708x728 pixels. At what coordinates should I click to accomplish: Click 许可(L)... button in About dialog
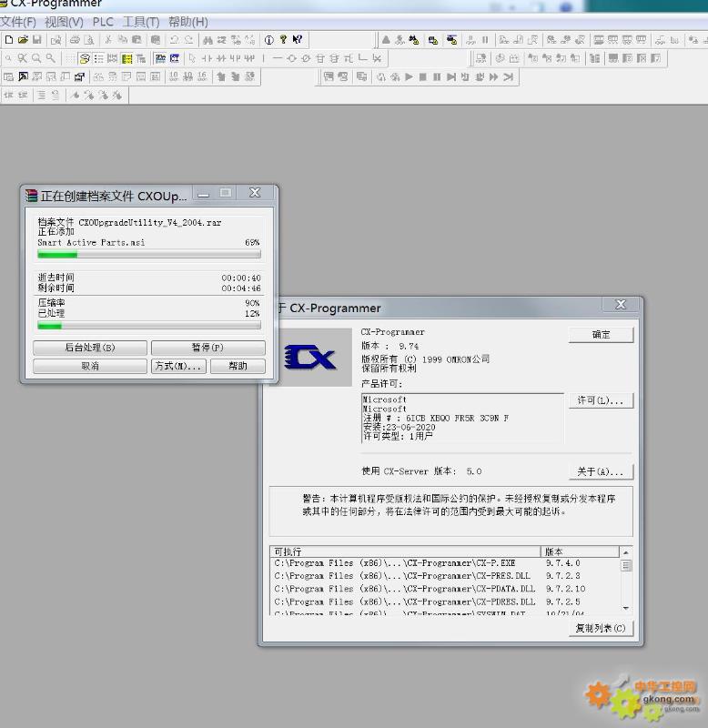[x=601, y=400]
